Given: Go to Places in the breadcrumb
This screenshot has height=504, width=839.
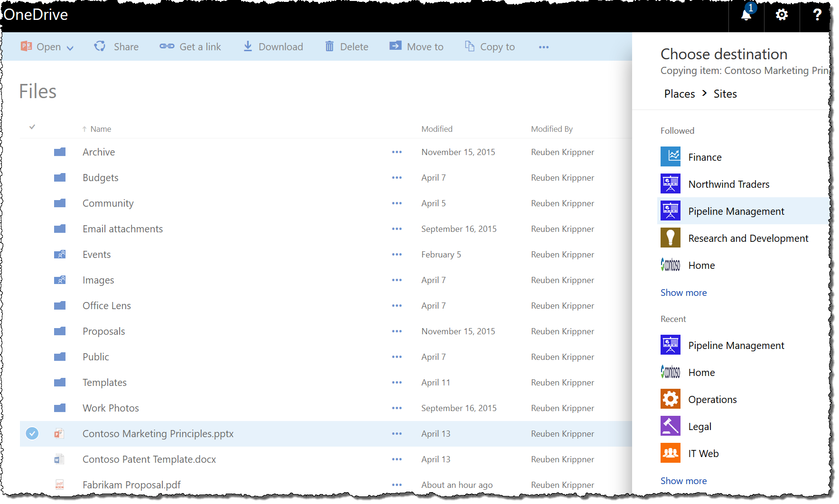Looking at the screenshot, I should [x=679, y=94].
